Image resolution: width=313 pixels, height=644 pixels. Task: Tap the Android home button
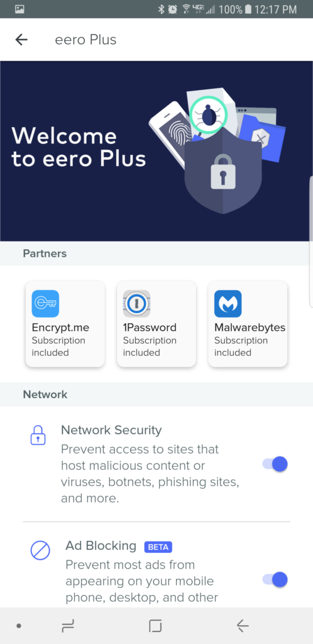tap(155, 626)
